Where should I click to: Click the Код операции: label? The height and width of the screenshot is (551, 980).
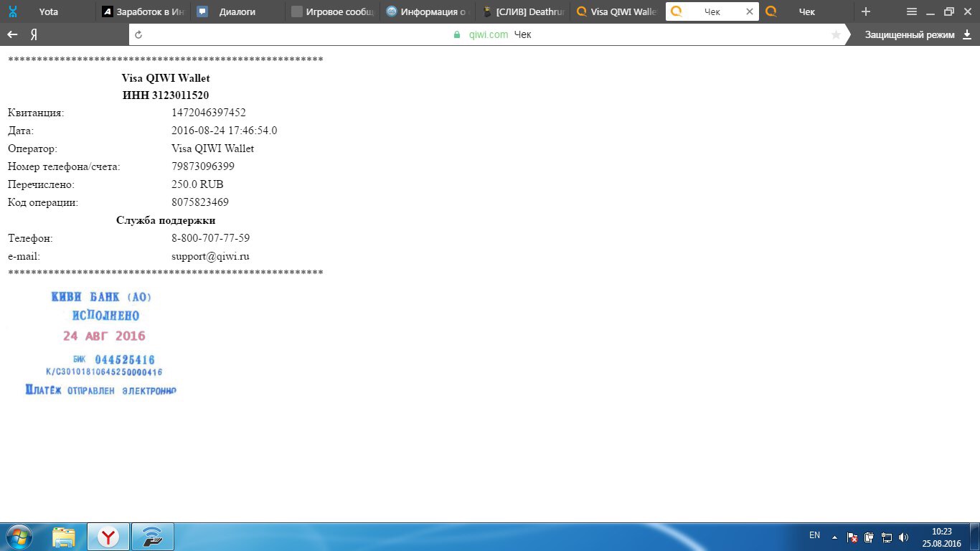pyautogui.click(x=43, y=202)
